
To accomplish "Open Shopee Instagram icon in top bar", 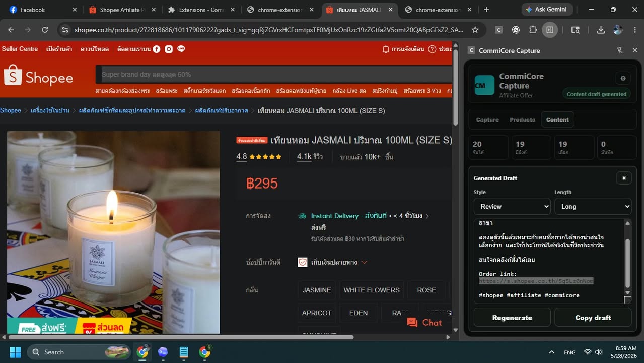I will tap(169, 49).
